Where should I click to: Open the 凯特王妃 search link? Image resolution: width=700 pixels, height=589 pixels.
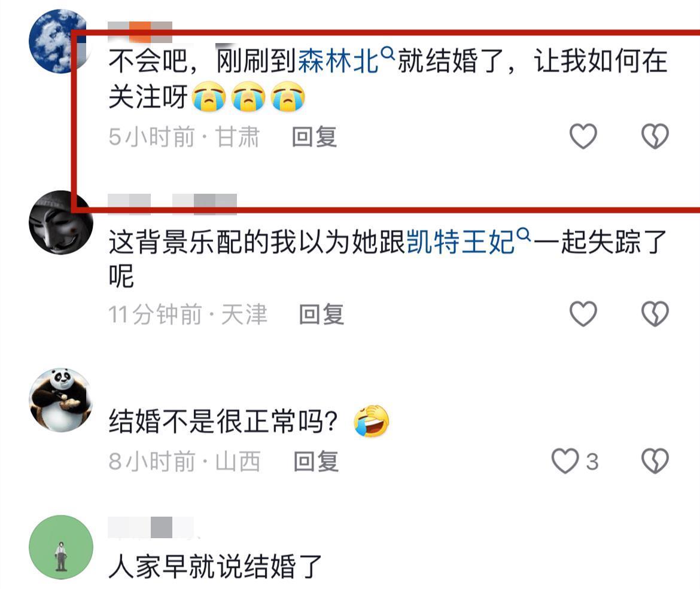click(461, 242)
